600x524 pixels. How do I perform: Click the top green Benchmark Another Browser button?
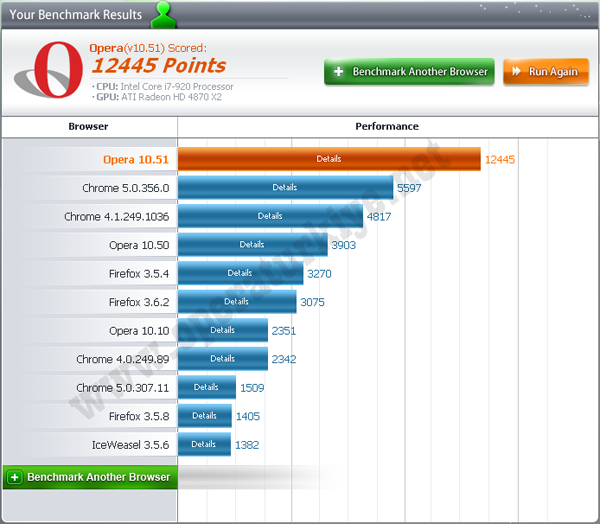coord(409,72)
